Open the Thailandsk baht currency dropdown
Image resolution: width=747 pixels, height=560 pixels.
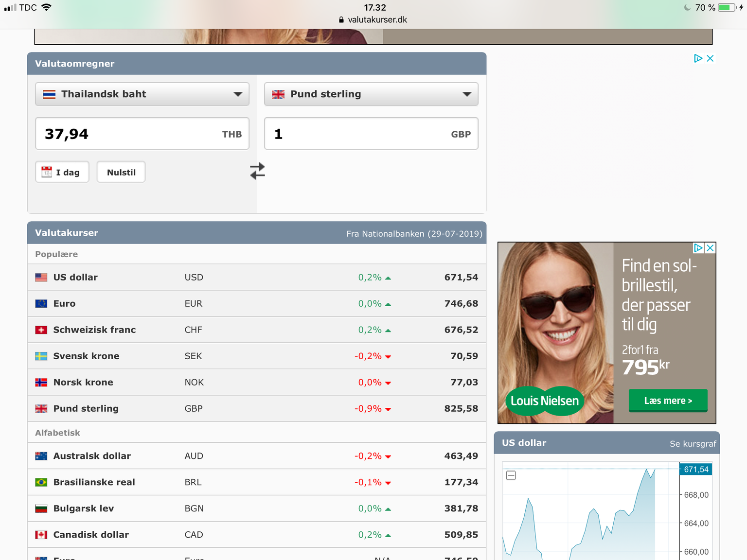tap(142, 94)
